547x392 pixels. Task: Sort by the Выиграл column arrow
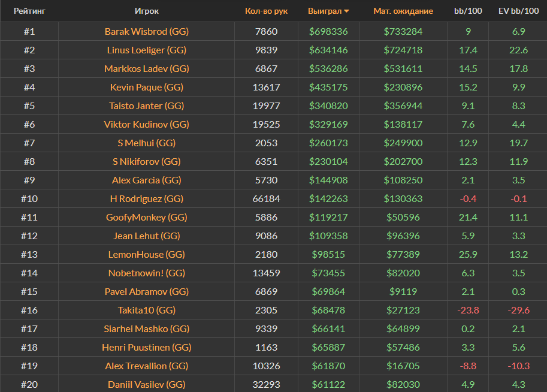point(346,11)
